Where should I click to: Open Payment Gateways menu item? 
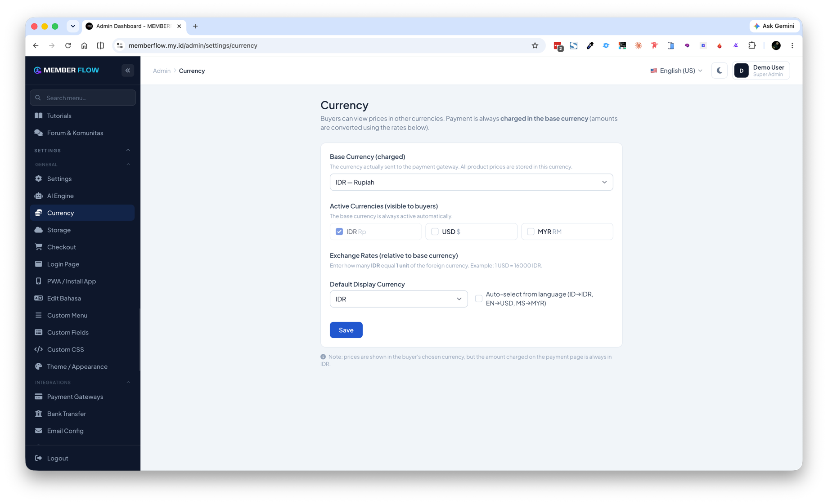pos(82,397)
